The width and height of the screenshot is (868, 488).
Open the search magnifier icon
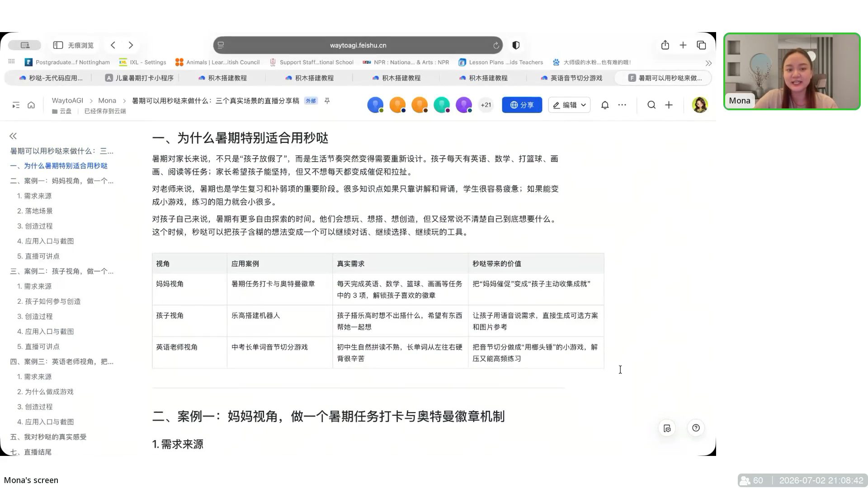click(x=651, y=105)
